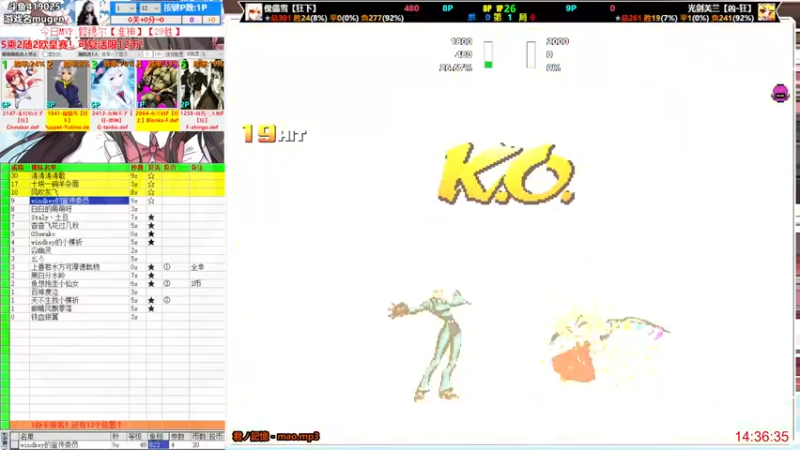The height and width of the screenshot is (450, 800).
Task: Click the seconds column header of the team table
Action: tap(137, 167)
